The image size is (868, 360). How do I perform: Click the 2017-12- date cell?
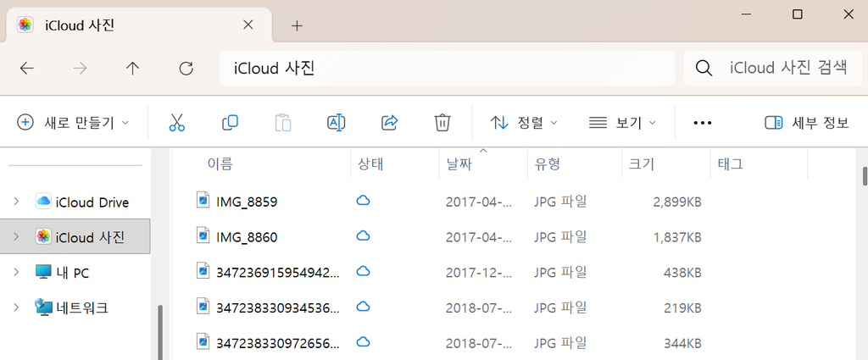point(479,272)
